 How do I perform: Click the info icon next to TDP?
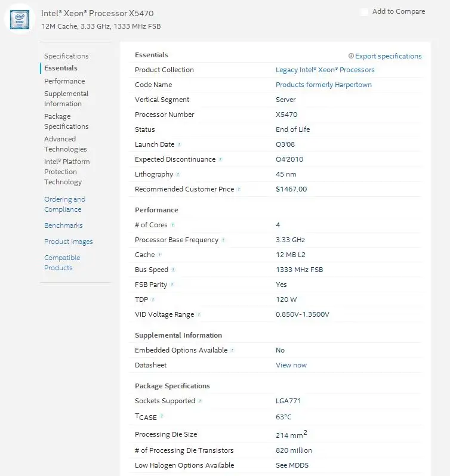(x=153, y=299)
